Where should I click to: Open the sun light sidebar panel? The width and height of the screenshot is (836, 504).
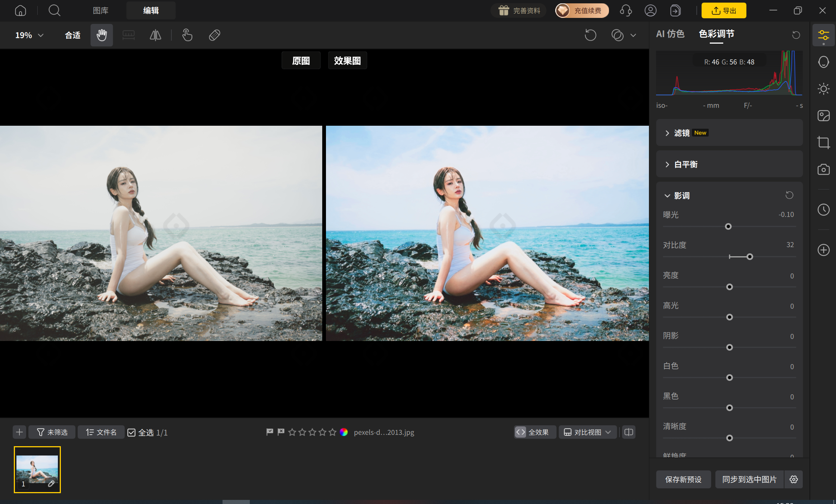[823, 89]
